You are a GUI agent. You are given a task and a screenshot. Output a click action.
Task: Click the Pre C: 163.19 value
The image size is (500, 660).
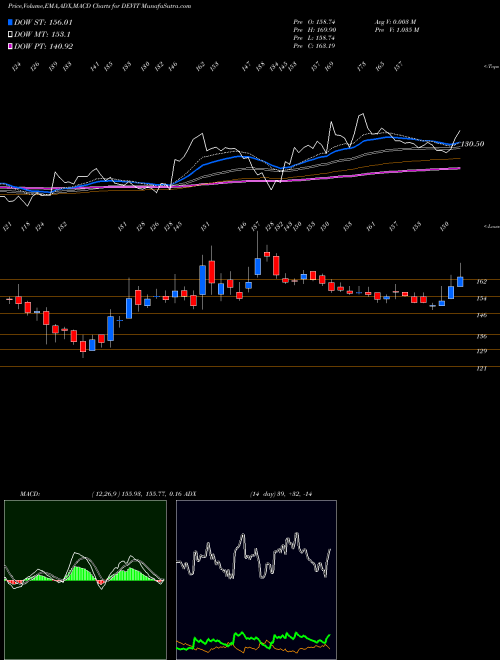[314, 46]
